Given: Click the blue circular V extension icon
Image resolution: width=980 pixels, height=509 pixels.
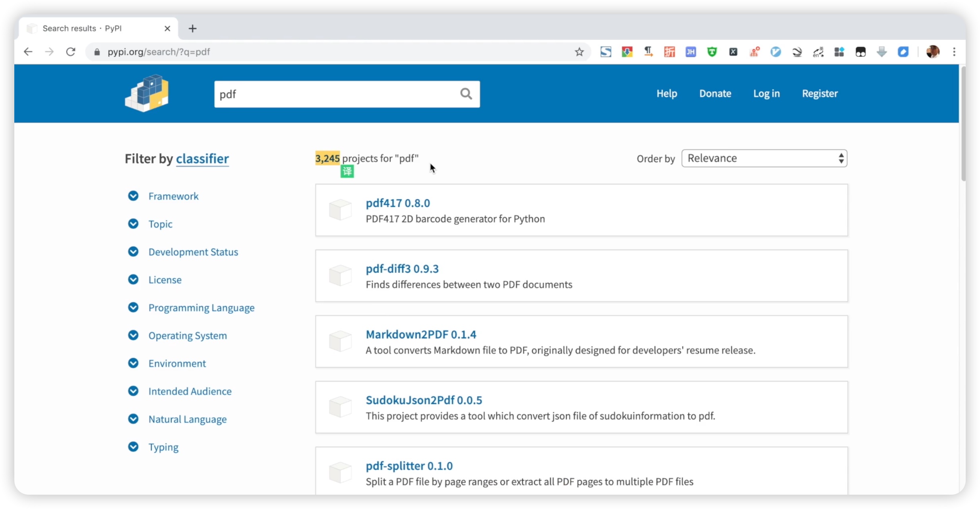Looking at the screenshot, I should (x=775, y=52).
